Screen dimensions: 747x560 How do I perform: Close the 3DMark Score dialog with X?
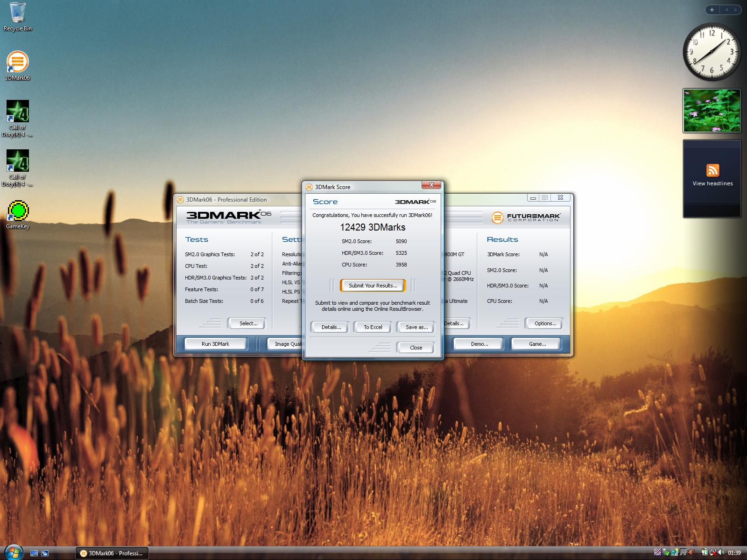coord(431,185)
